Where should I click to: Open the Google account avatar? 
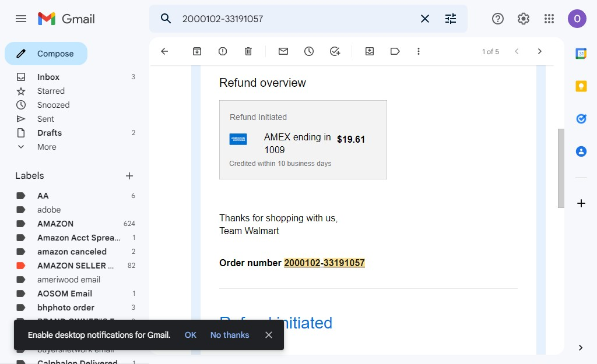[x=577, y=19]
